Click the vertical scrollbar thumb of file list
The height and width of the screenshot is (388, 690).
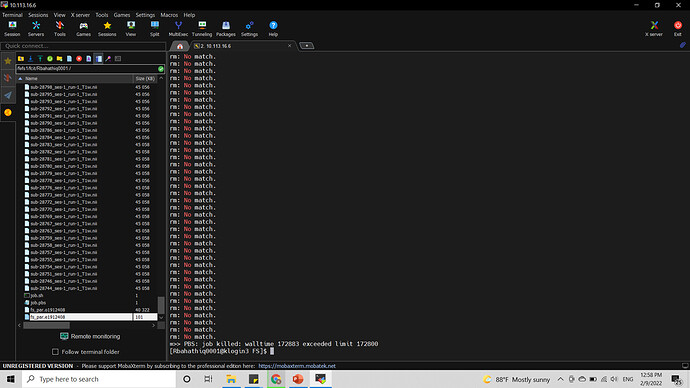tap(161, 305)
